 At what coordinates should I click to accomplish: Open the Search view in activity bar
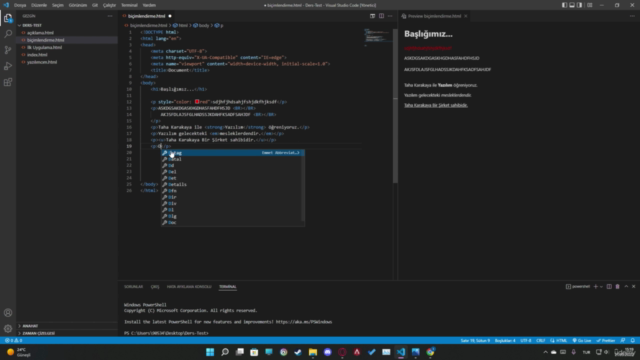pyautogui.click(x=8, y=34)
